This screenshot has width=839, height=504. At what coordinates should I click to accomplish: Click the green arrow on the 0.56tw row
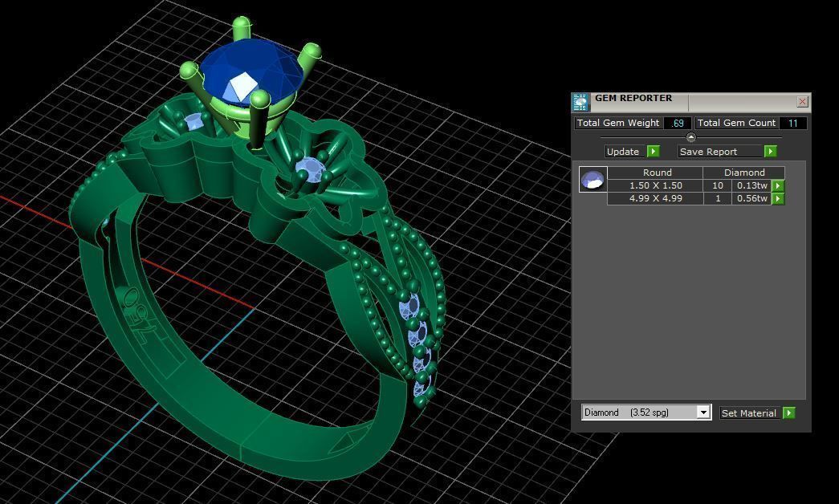778,198
